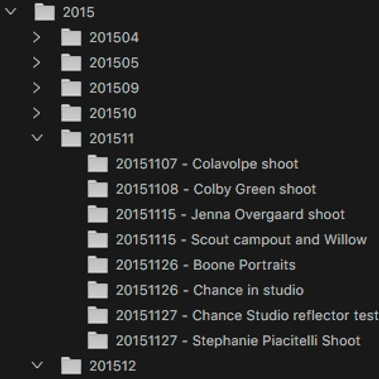379x379 pixels.
Task: Select the '201511' folder name
Action: (x=112, y=139)
